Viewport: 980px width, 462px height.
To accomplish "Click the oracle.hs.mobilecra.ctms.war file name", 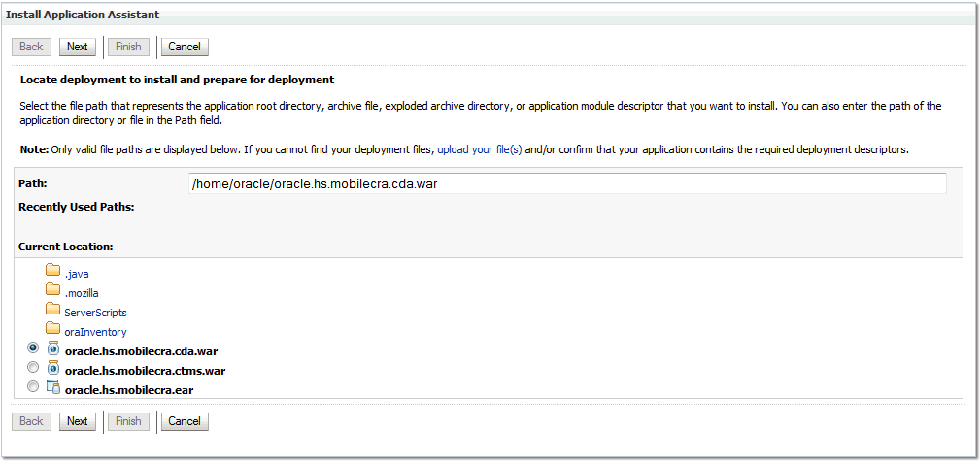I will [145, 371].
